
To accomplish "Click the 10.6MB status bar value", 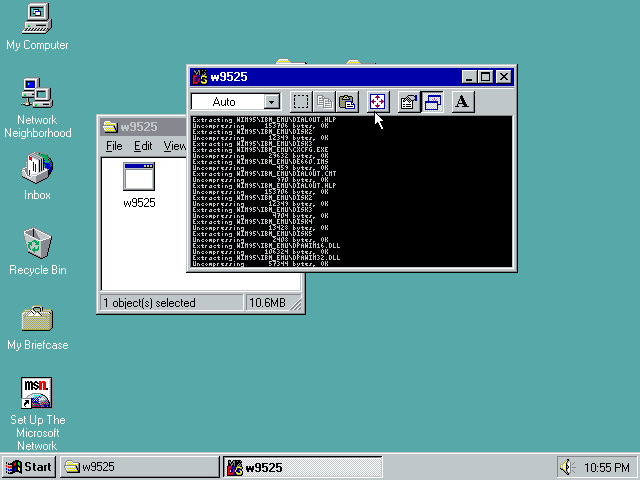I will 267,303.
